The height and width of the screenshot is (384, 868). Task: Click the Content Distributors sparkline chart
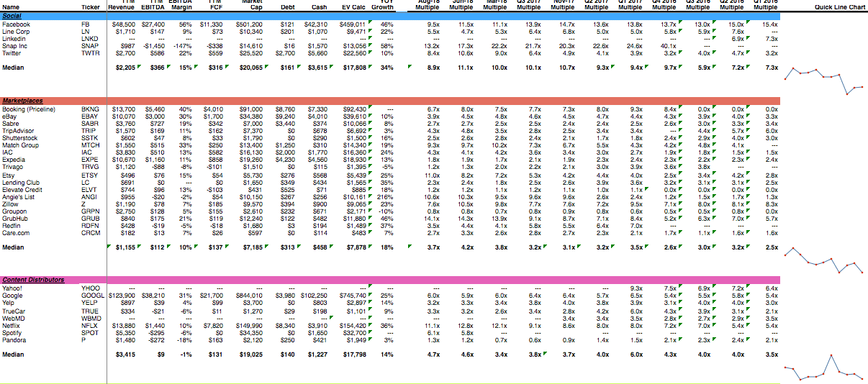point(823,368)
